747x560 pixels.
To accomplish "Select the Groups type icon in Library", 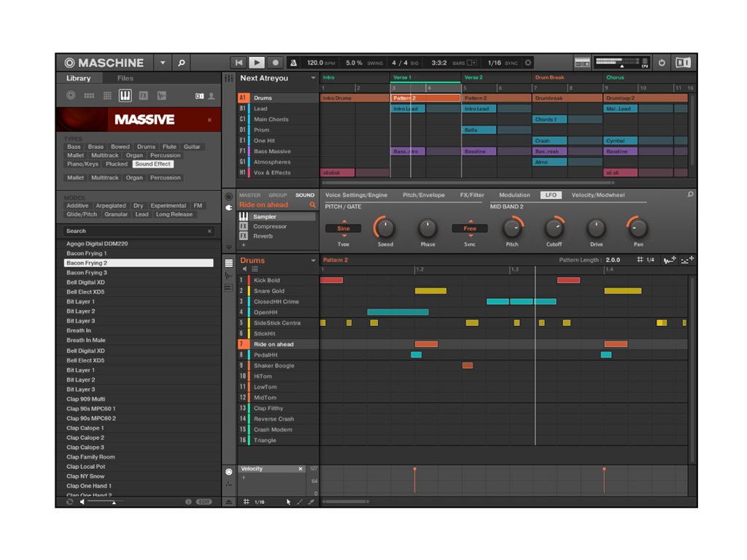I will click(89, 96).
